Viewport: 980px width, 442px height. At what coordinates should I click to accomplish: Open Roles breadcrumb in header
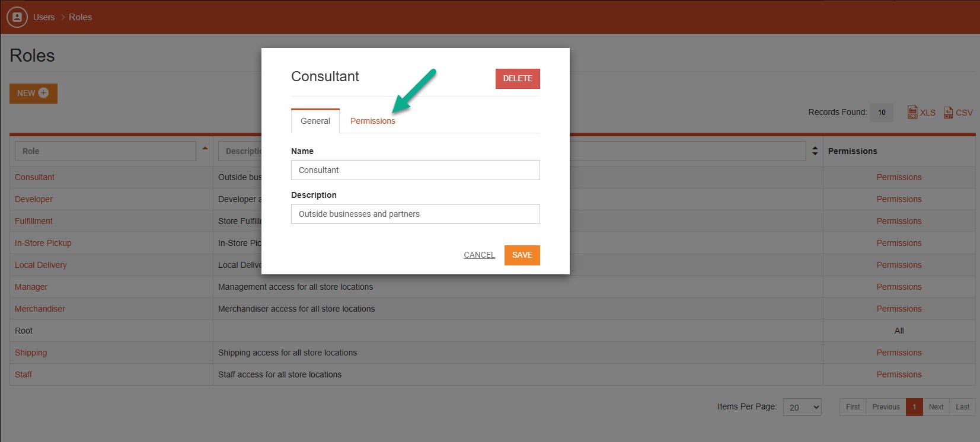click(x=80, y=17)
